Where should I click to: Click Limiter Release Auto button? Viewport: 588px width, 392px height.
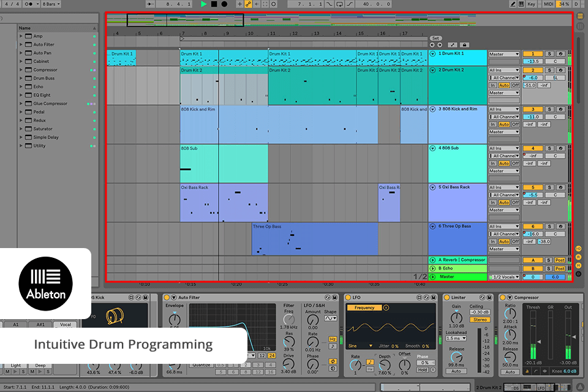[456, 371]
